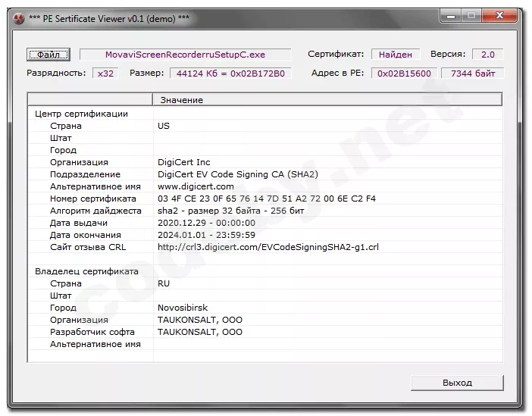Click the www.digicert.com value

(x=196, y=186)
